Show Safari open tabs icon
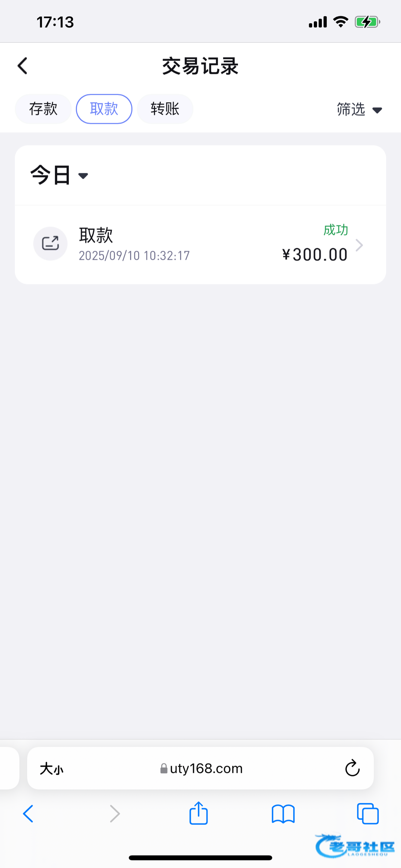The width and height of the screenshot is (401, 868). coord(367,814)
